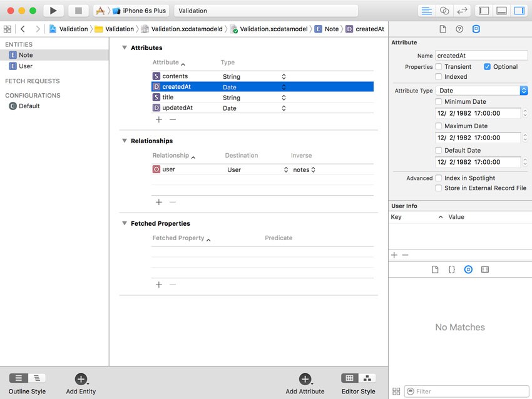Go back with the left chevron
Viewport: 532px width, 399px height.
pyautogui.click(x=23, y=29)
